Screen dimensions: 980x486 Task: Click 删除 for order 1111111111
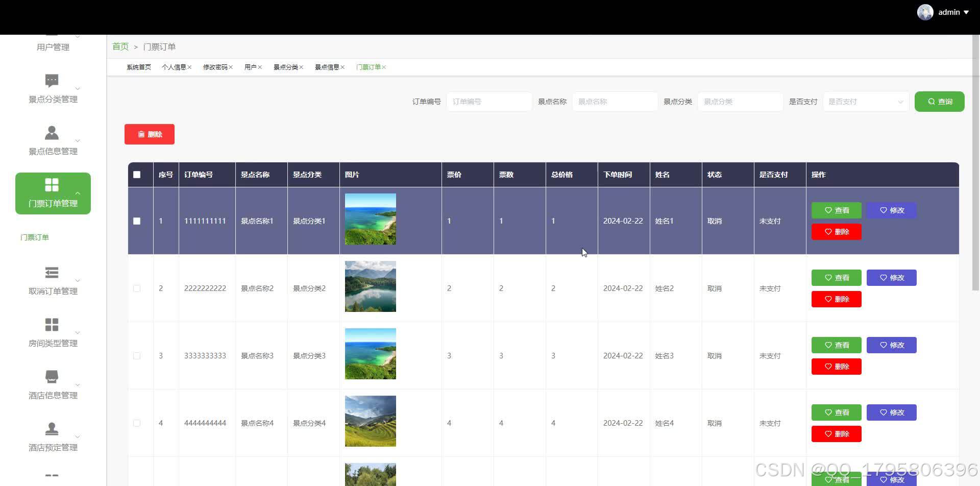[x=837, y=232]
